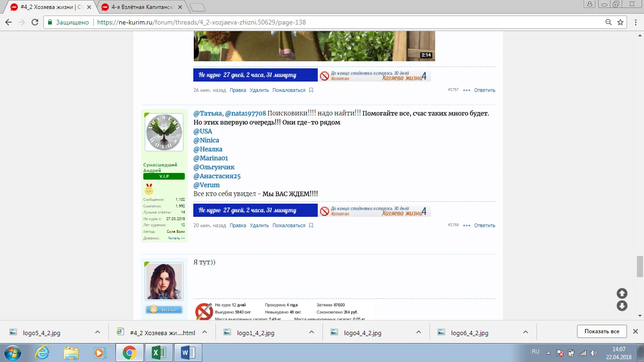Show hidden tray icons

[x=548, y=353]
